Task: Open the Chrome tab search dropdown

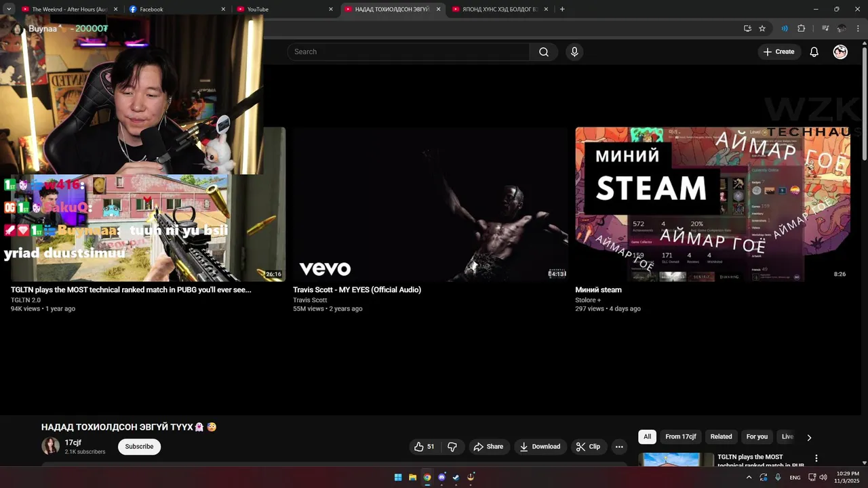Action: [x=9, y=9]
